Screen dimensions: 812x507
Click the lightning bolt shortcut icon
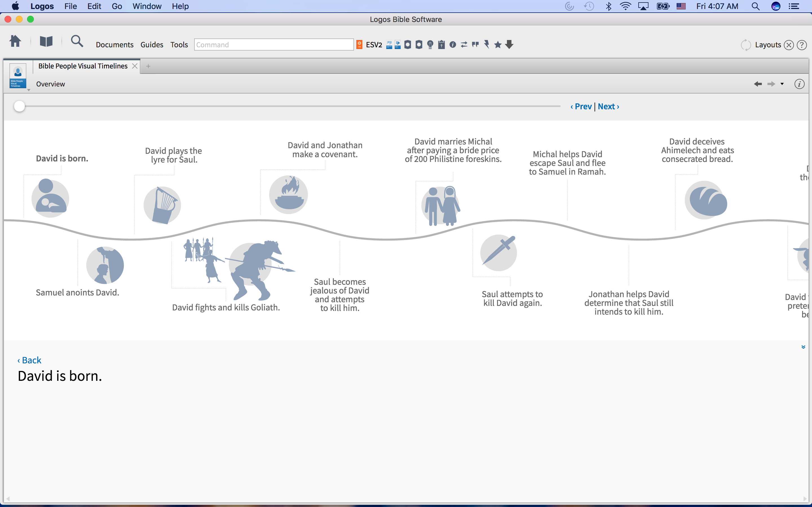click(x=487, y=45)
